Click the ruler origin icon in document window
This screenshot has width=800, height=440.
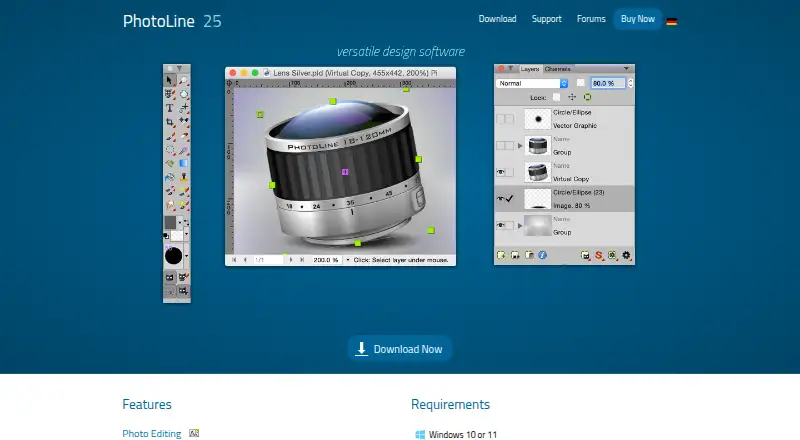[229, 83]
